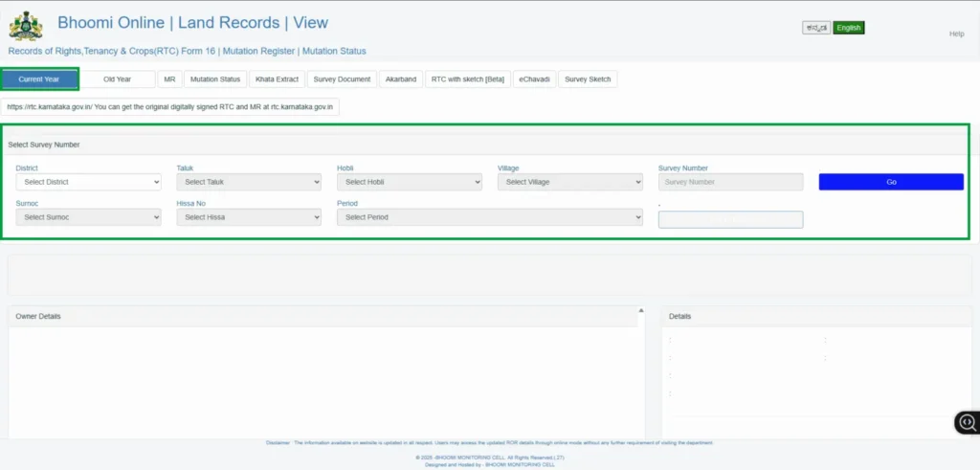Viewport: 980px width, 470px height.
Task: Expand the Select Period dropdown
Action: click(x=489, y=217)
